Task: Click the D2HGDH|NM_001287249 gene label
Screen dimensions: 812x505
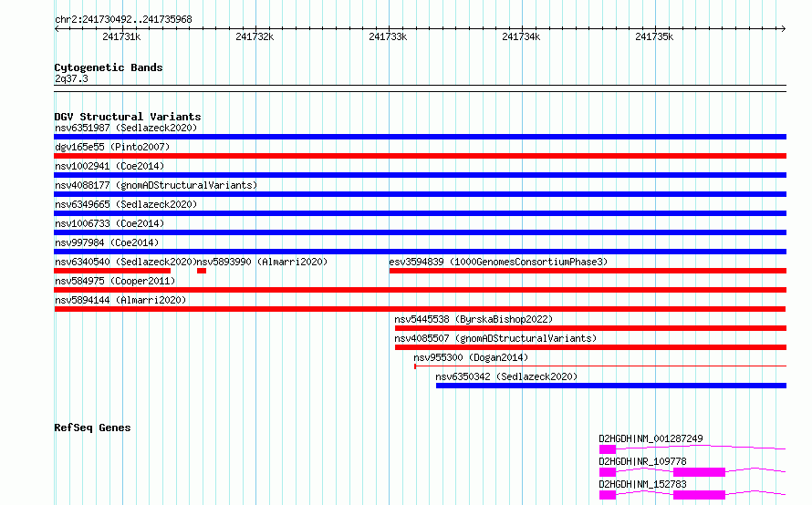Action: point(651,438)
